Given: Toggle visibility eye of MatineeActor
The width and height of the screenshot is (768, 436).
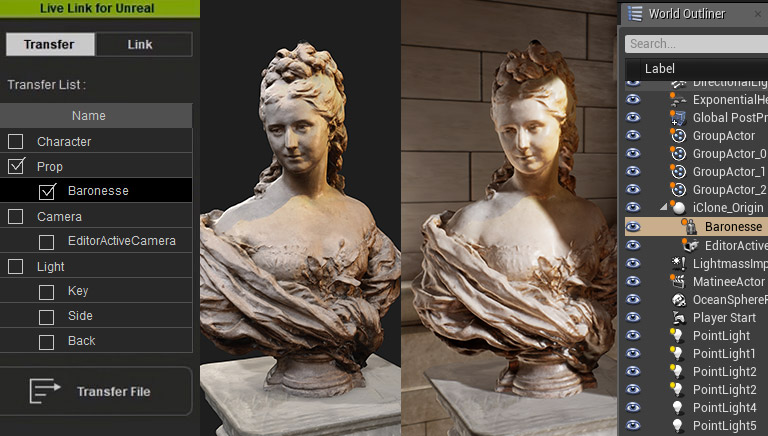Looking at the screenshot, I should (633, 281).
